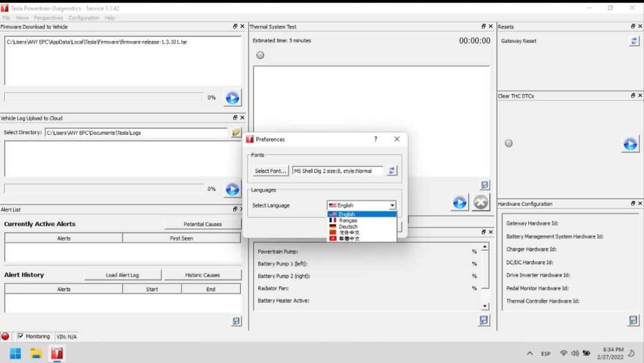Viewport: 644px width, 363px height.
Task: Close the Resets panel
Action: 640,26
